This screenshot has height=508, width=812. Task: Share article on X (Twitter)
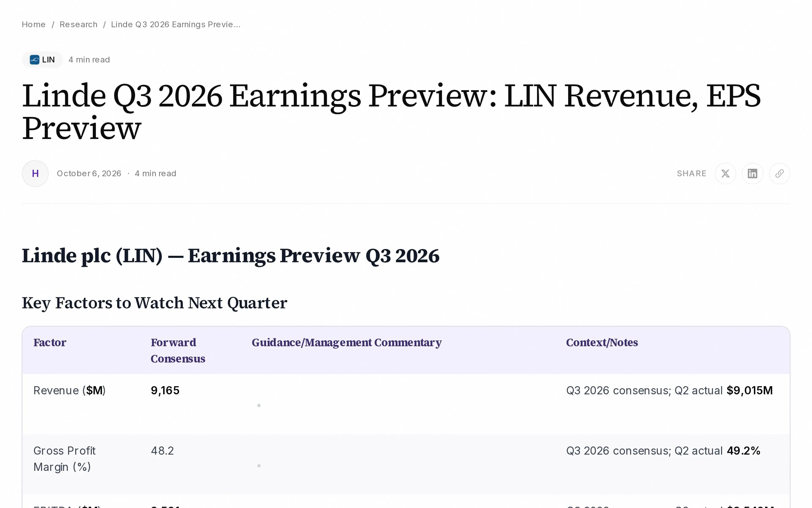[725, 173]
